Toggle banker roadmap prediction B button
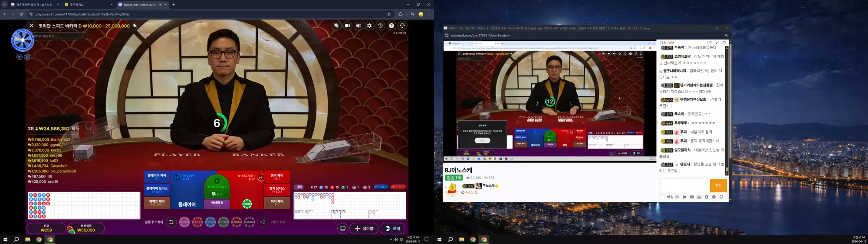This screenshot has width=868, height=244. point(398,187)
